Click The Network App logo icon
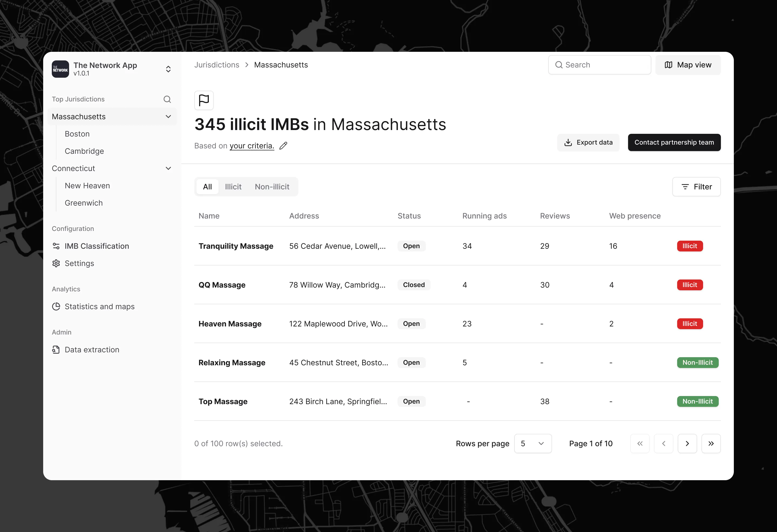 [x=60, y=69]
